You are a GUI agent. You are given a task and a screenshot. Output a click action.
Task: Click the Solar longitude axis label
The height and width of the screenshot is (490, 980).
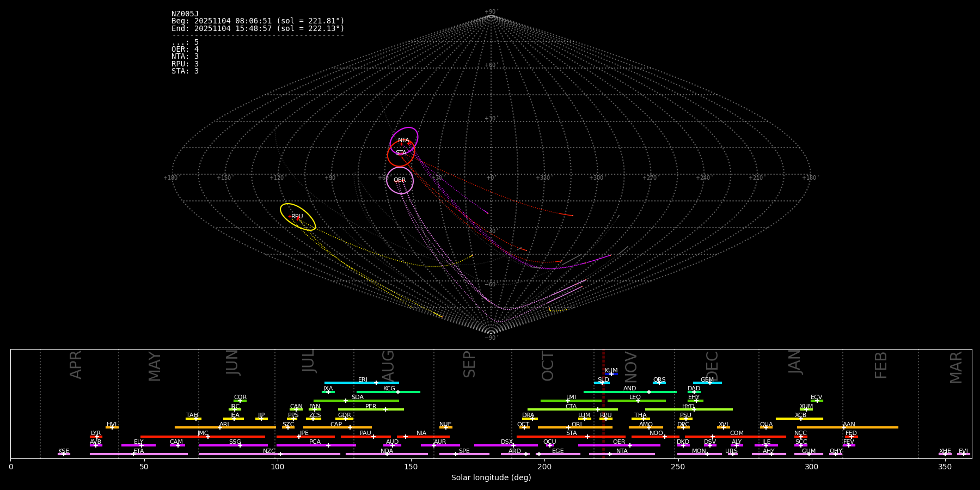[491, 477]
